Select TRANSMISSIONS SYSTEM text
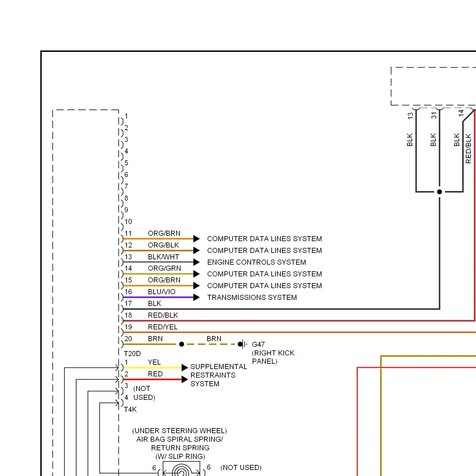The image size is (476, 476). pyautogui.click(x=252, y=297)
